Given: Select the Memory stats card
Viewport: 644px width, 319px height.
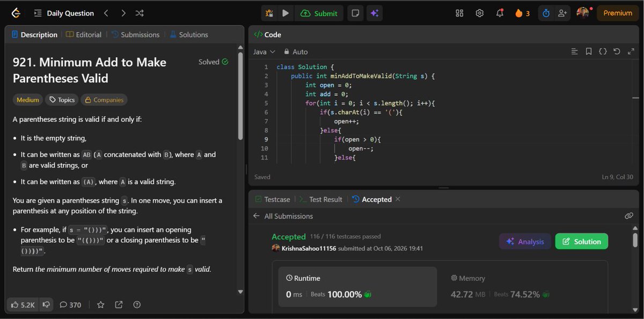Looking at the screenshot, I should [523, 287].
